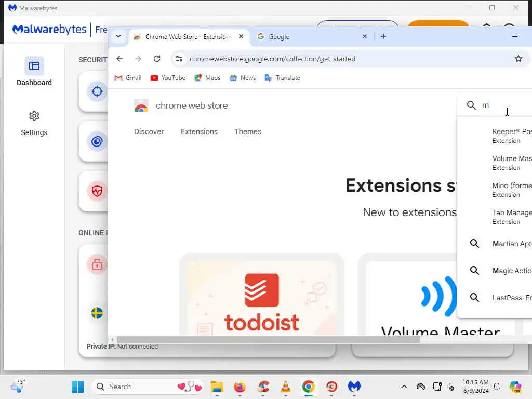The image size is (532, 399).
Task: Select the Mino extension suggestion
Action: click(x=495, y=190)
